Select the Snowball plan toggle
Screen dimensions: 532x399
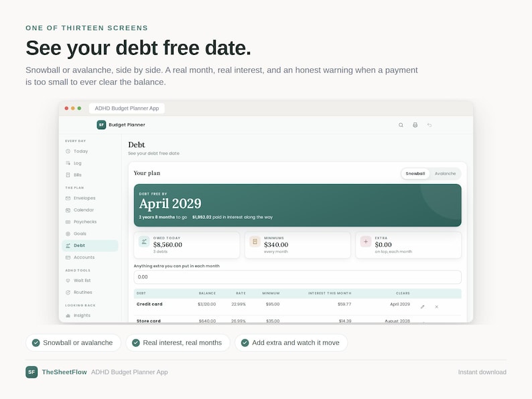tap(415, 173)
